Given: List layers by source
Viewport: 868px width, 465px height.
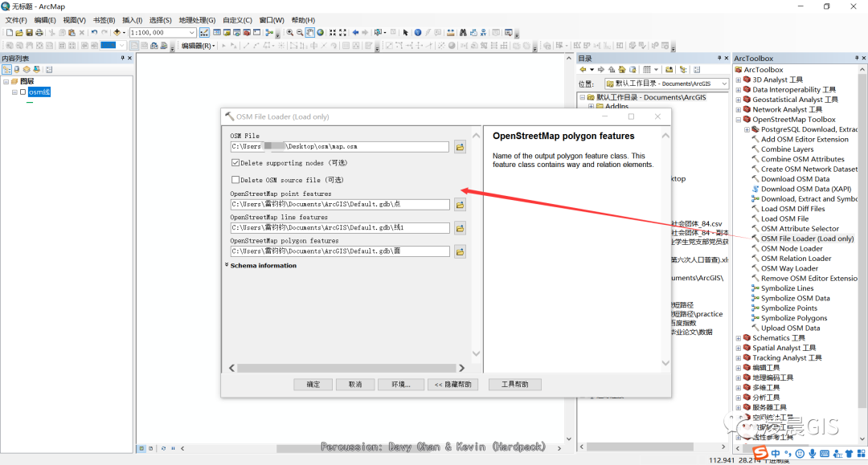Looking at the screenshot, I should (17, 70).
